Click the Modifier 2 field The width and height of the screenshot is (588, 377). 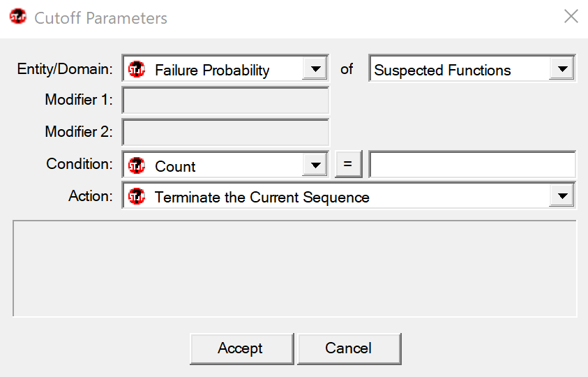coord(225,132)
